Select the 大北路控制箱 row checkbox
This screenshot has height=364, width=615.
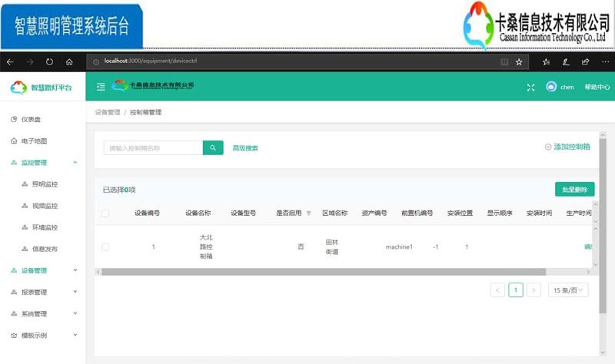pos(105,247)
